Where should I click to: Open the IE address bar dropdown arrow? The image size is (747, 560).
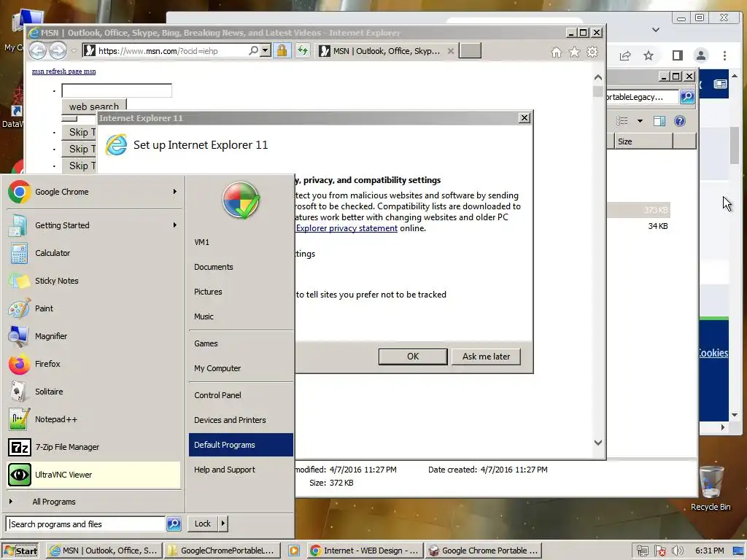(266, 50)
